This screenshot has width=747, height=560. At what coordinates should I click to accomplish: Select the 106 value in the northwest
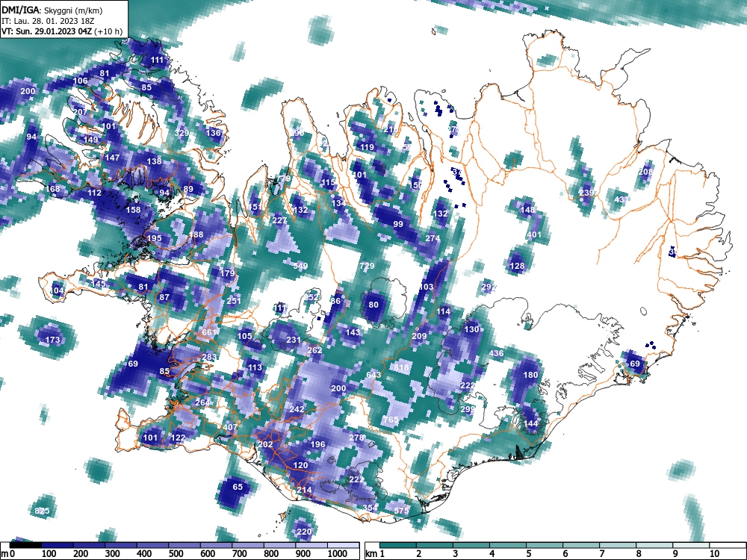(80, 81)
